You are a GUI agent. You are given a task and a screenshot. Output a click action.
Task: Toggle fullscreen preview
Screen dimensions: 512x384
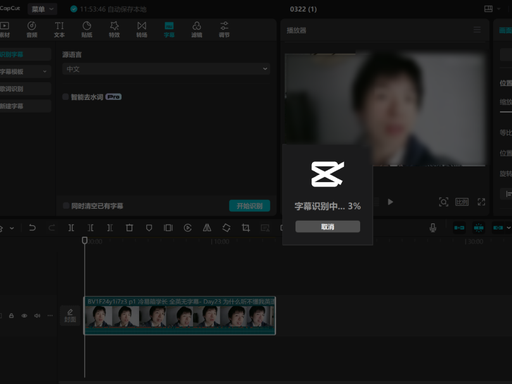(481, 202)
